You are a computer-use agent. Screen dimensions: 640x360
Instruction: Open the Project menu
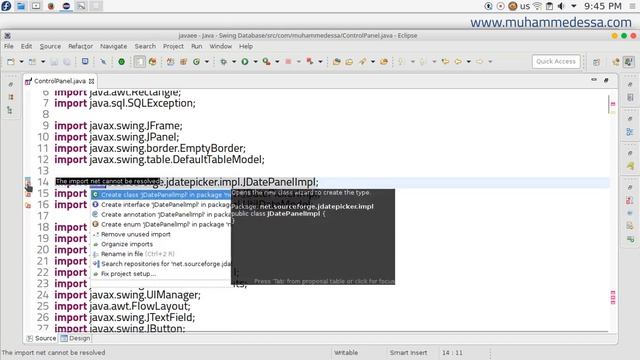(x=173, y=47)
